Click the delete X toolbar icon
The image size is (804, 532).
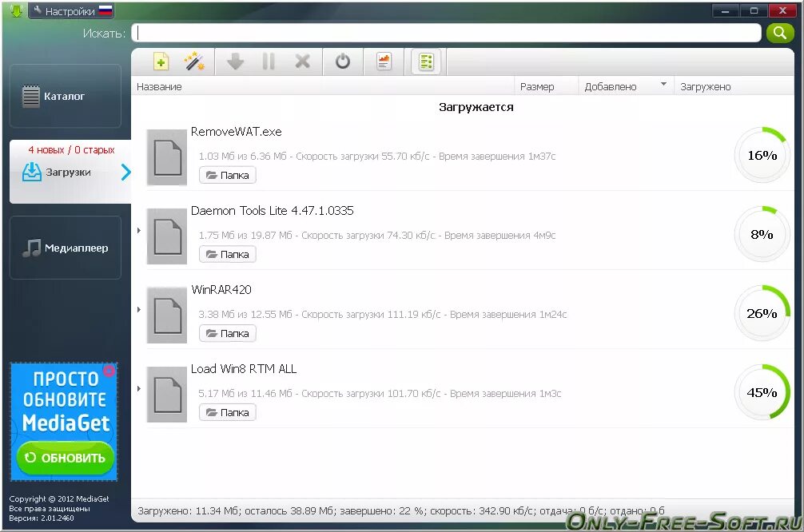(x=303, y=62)
